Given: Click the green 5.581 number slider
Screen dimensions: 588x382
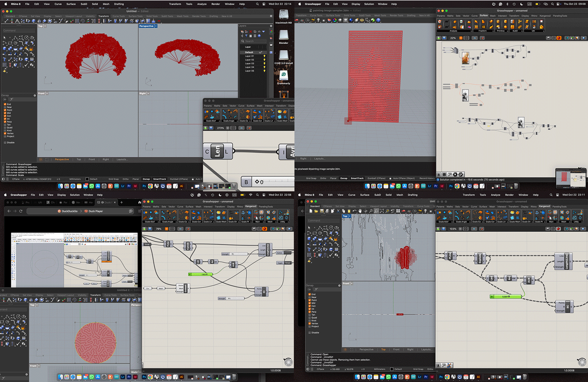Looking at the screenshot, I should [x=506, y=296].
